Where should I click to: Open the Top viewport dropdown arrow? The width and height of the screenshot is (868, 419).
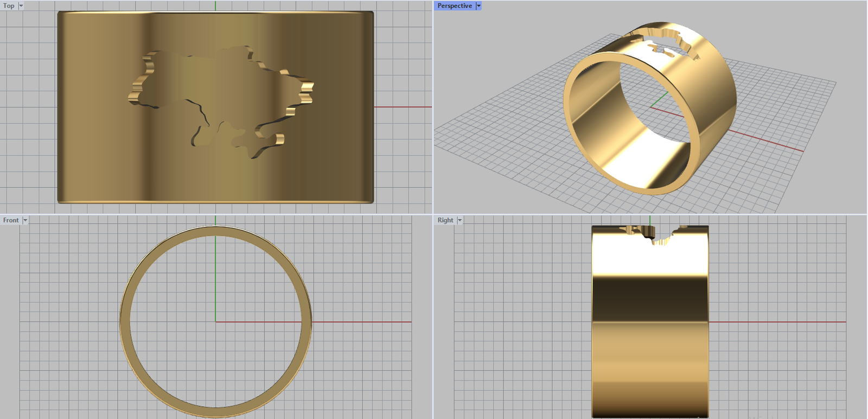click(21, 6)
